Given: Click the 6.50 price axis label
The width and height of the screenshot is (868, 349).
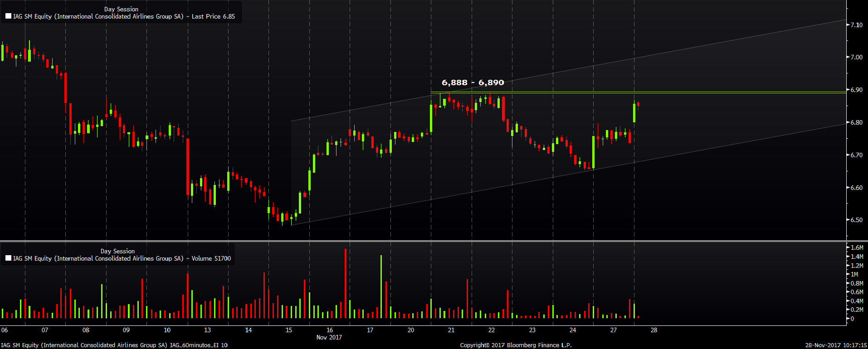Looking at the screenshot, I should click(857, 220).
